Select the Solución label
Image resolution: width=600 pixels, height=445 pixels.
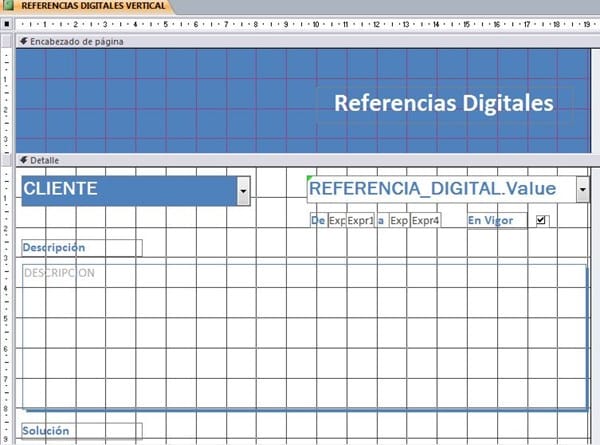(82, 431)
